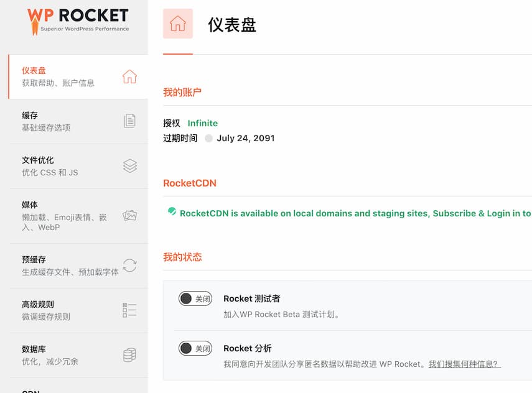Click the document icon beside 缓存
This screenshot has height=393, width=532.
(129, 121)
